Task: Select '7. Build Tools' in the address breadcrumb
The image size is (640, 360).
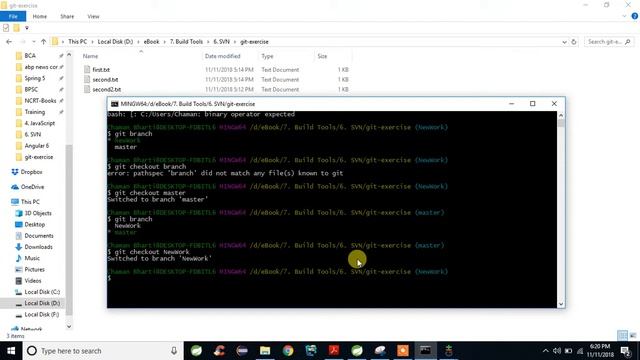Action: pyautogui.click(x=186, y=42)
